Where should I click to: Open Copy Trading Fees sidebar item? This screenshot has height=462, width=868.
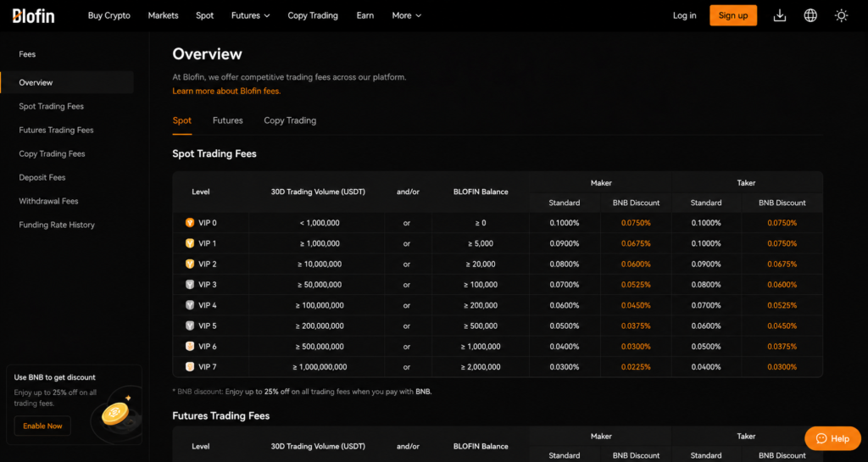click(x=52, y=153)
